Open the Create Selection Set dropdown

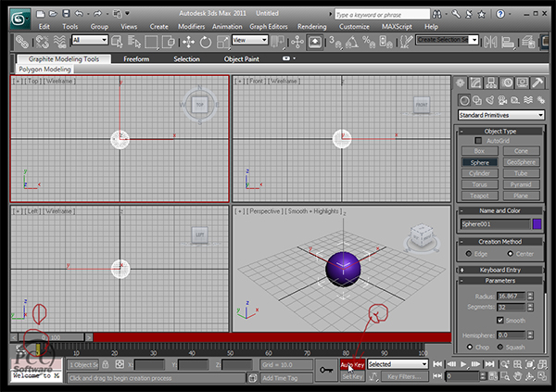447,40
